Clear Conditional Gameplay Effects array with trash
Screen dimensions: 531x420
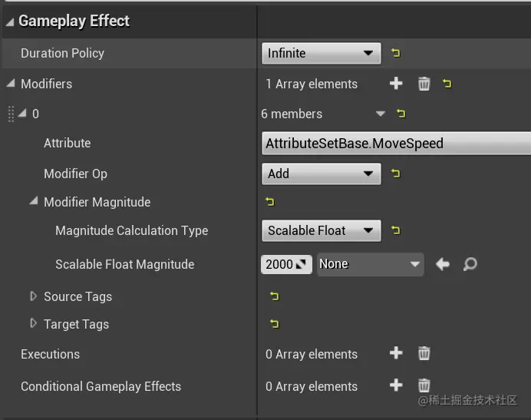click(x=424, y=385)
